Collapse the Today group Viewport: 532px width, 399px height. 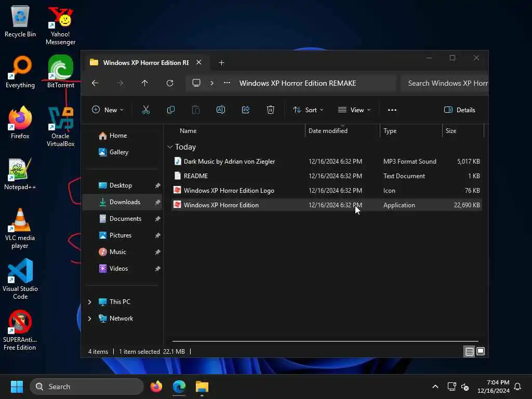[170, 147]
